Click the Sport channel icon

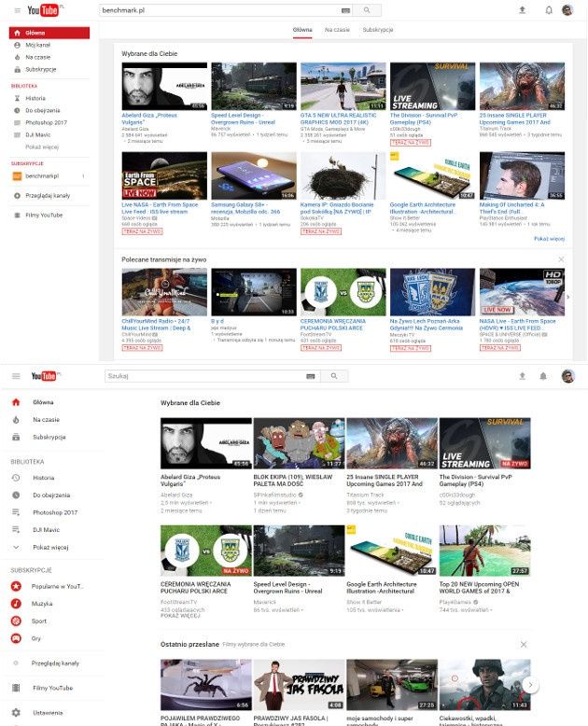pos(16,621)
